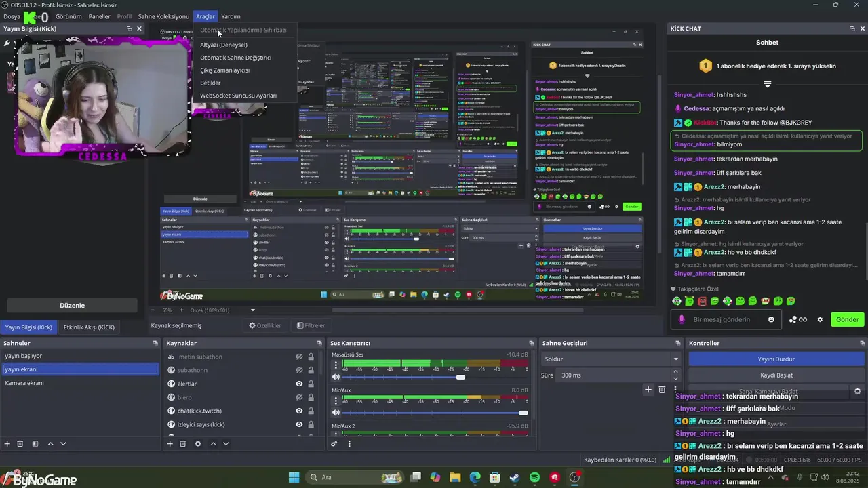
Task: Open the Sahne Koleksiyonu menu
Action: [x=163, y=16]
